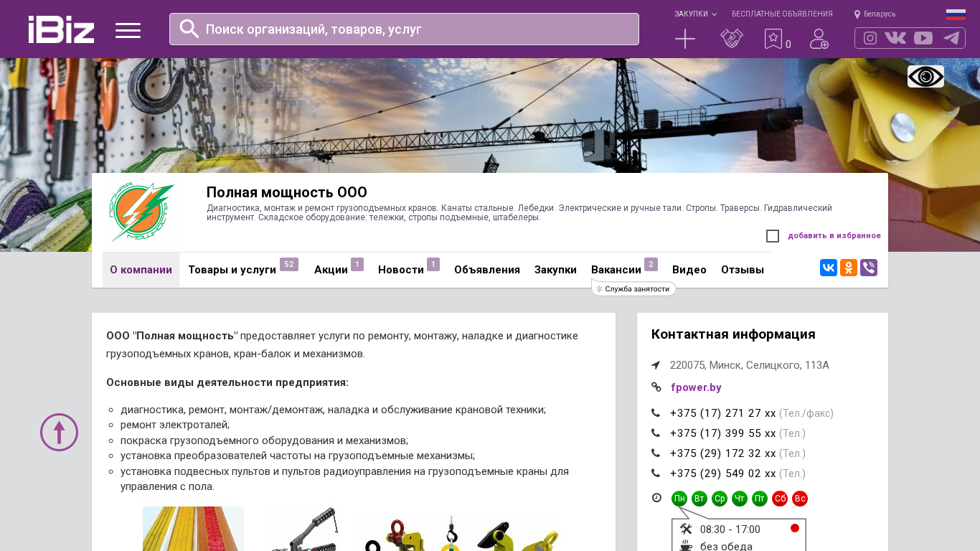Expand the Закупки dropdown in header

(x=695, y=14)
